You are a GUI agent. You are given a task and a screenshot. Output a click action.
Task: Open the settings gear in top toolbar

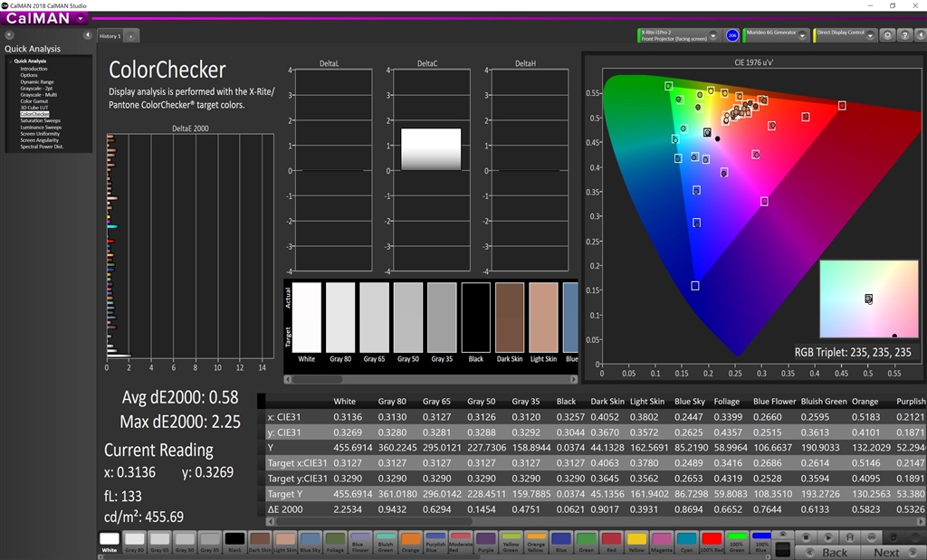887,35
